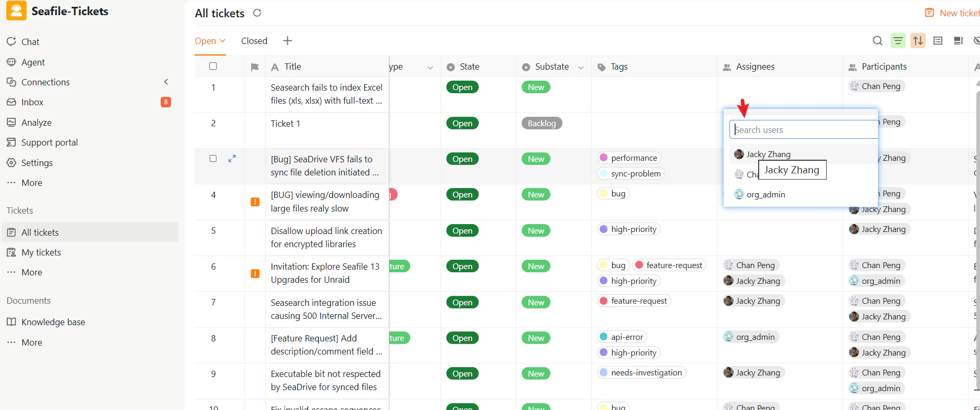Click the State column header
Image resolution: width=980 pixels, height=410 pixels.
point(478,67)
